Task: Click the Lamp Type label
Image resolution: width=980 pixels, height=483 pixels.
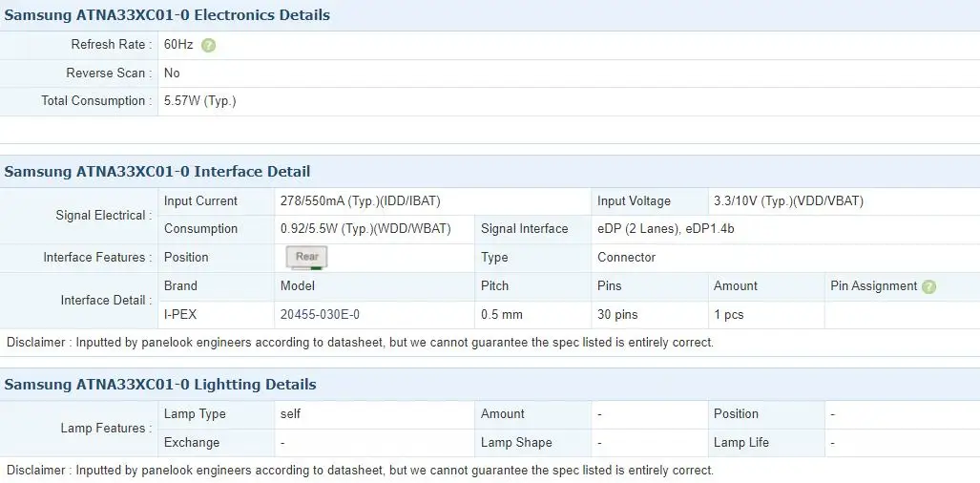Action: point(195,413)
